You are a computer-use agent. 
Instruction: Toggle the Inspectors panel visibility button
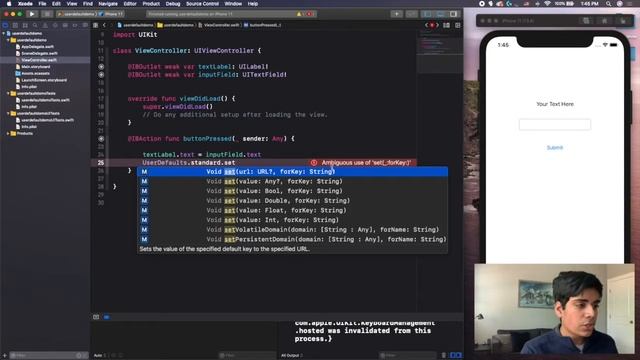453,14
